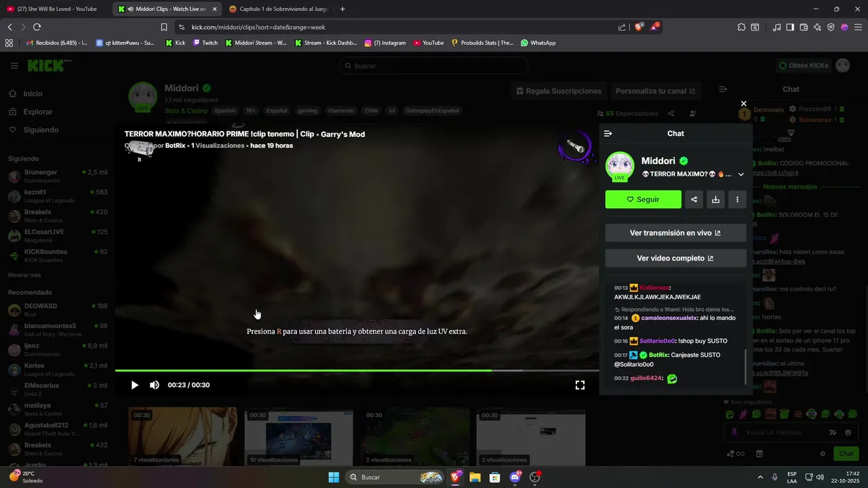868x488 pixels.
Task: Switch to the She Will Be Loved YouTube tab
Action: [x=56, y=9]
